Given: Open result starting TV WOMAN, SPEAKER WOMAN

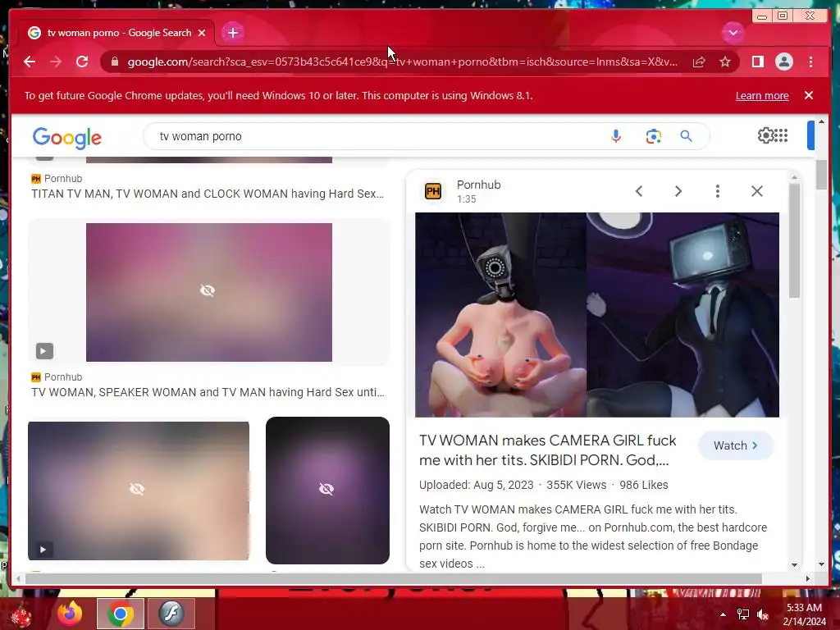Looking at the screenshot, I should tap(208, 392).
